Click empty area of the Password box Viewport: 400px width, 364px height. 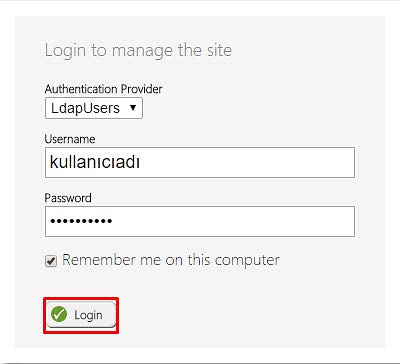233,221
